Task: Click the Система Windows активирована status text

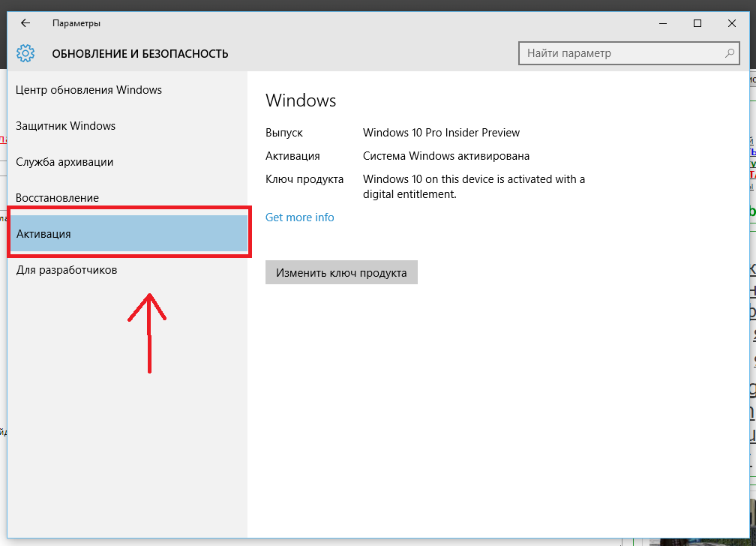Action: [446, 156]
